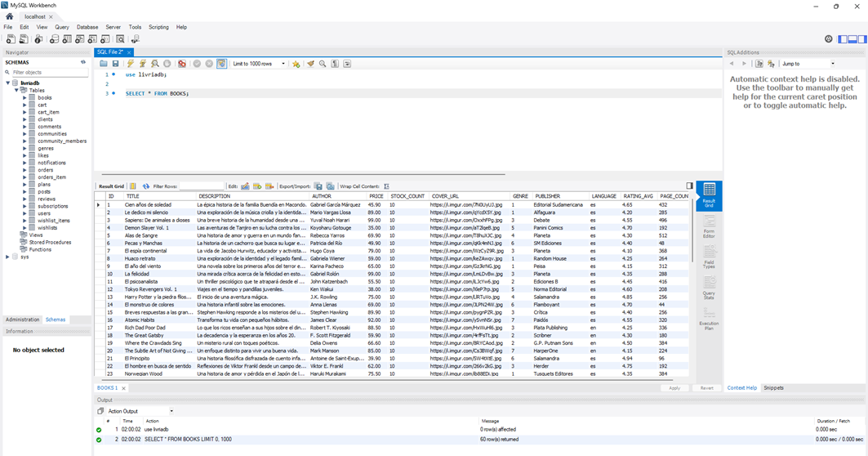Click the delete selected rows icon

[x=269, y=186]
